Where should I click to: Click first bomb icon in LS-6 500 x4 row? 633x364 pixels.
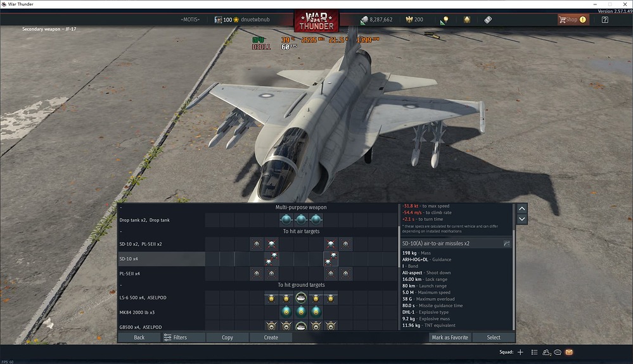click(x=271, y=298)
